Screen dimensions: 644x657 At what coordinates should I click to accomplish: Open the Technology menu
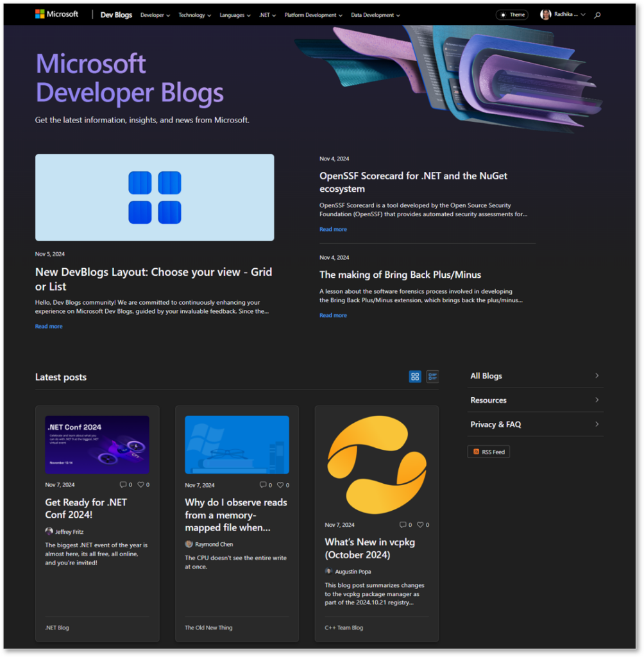coord(192,14)
